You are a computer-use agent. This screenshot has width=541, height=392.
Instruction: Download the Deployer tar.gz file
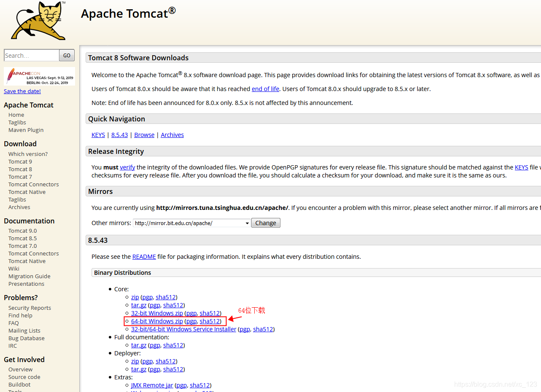139,369
